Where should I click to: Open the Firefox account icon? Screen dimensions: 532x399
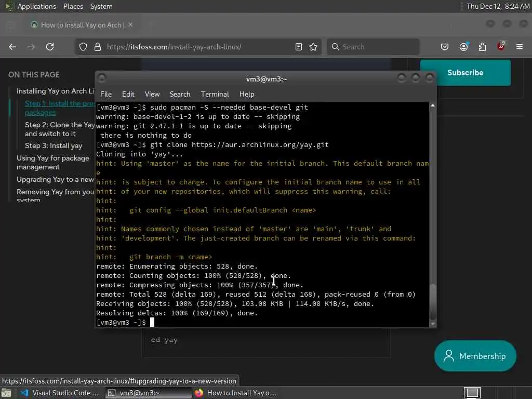(464, 47)
